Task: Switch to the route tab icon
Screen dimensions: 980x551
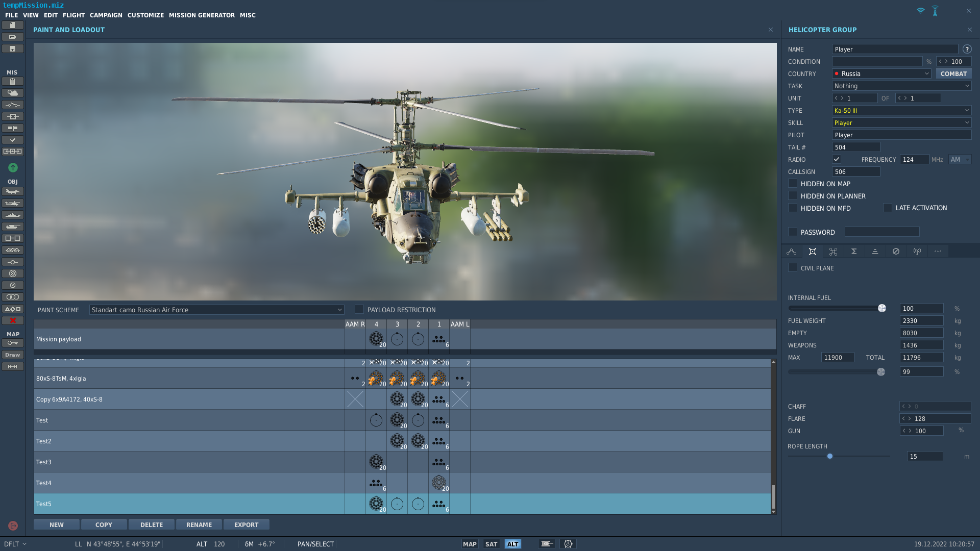Action: point(792,252)
